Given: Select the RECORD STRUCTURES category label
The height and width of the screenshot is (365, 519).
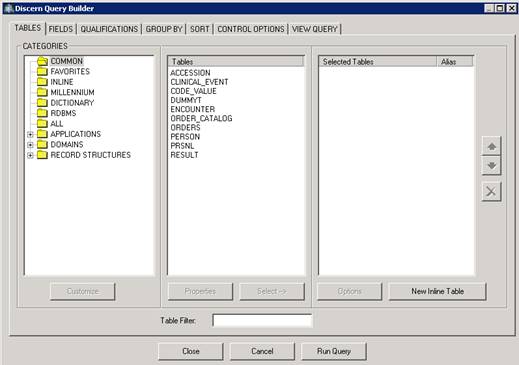Looking at the screenshot, I should [91, 155].
